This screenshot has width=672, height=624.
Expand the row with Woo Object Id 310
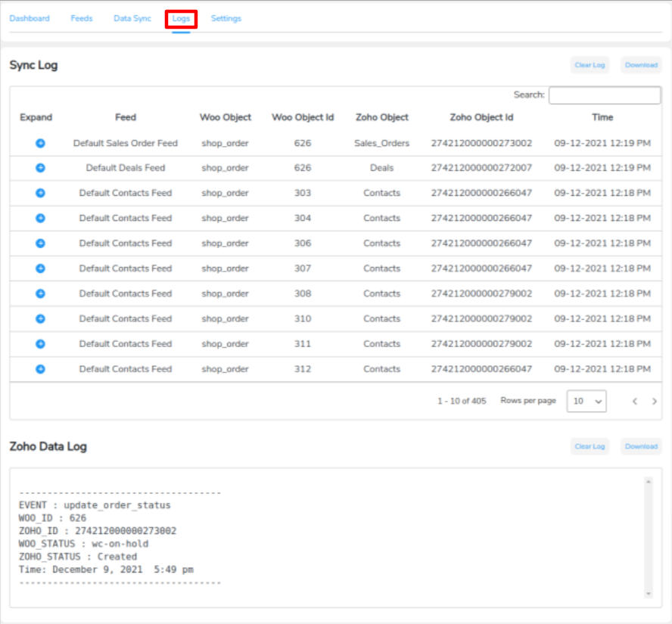pos(41,318)
